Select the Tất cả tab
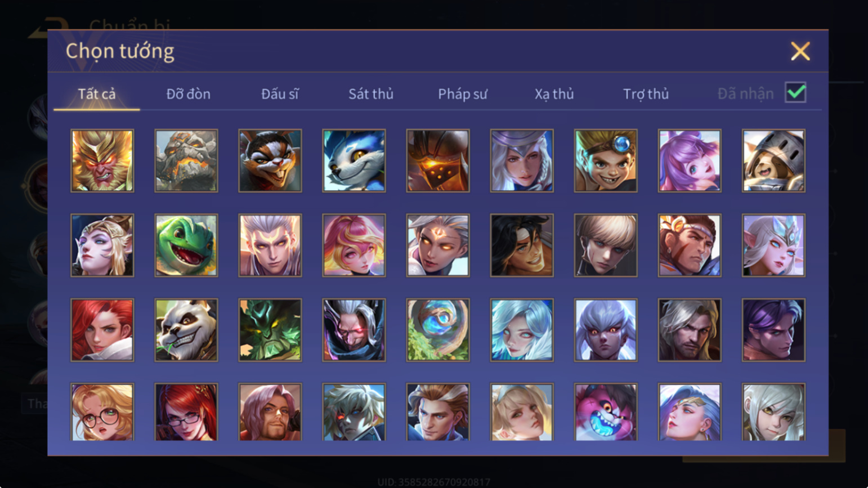This screenshot has width=868, height=488. coord(97,94)
